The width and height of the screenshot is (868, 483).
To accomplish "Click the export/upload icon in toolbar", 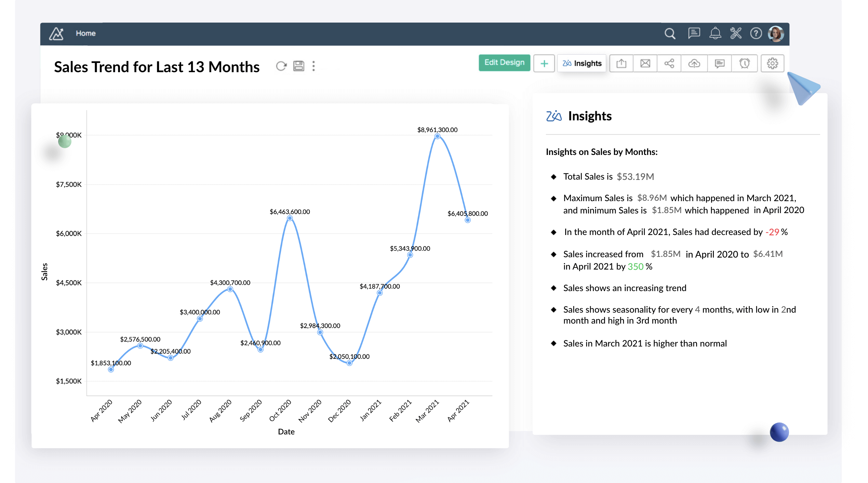I will (621, 63).
